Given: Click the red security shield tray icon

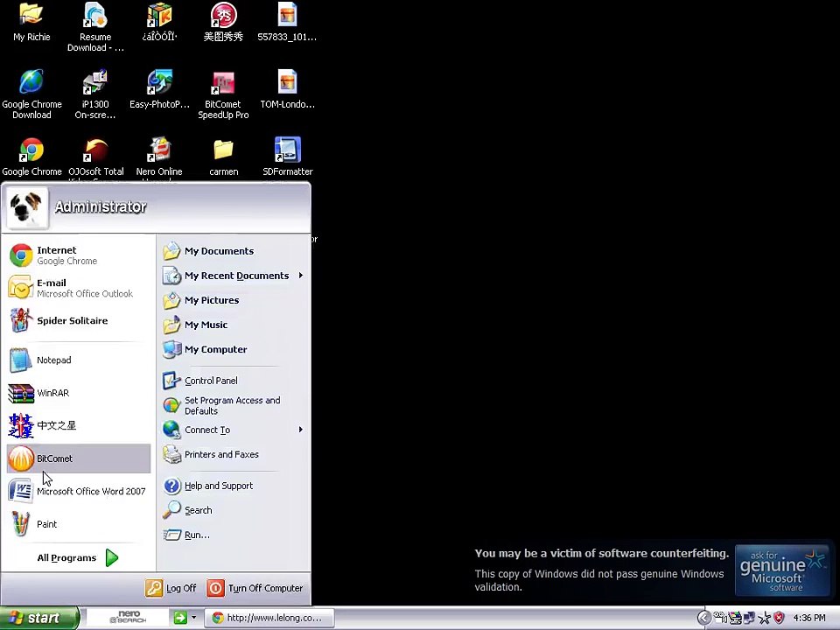Looking at the screenshot, I should pos(779,619).
